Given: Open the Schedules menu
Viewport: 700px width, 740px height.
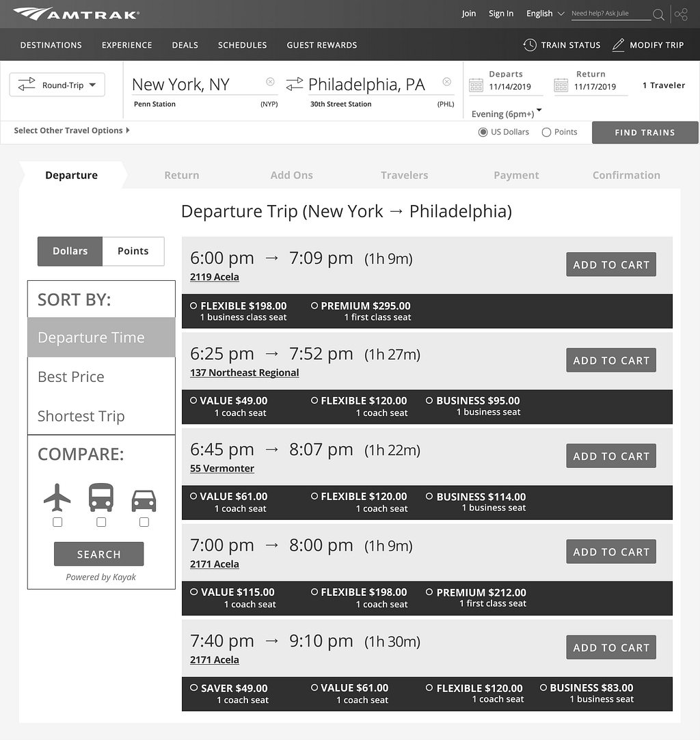Looking at the screenshot, I should (x=242, y=45).
